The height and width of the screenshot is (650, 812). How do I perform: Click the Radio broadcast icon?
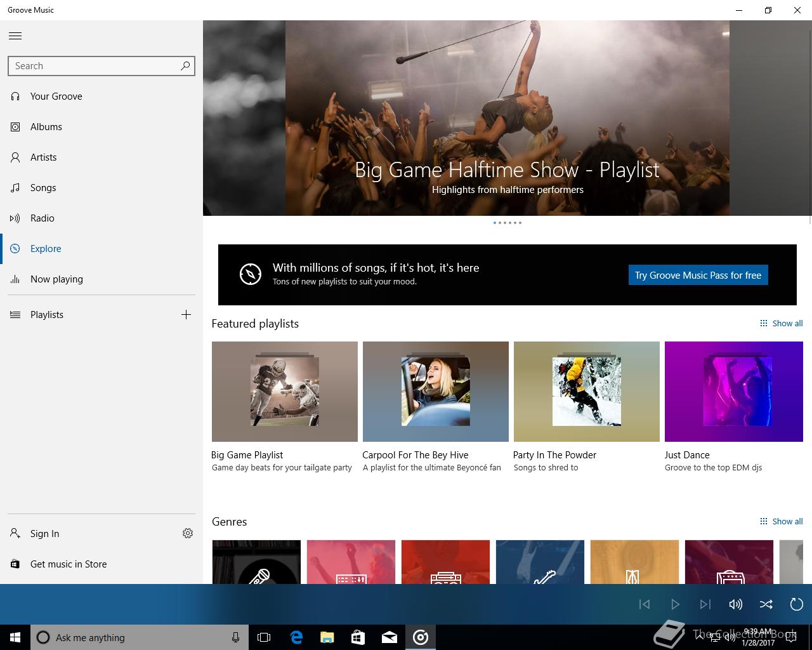[15, 218]
